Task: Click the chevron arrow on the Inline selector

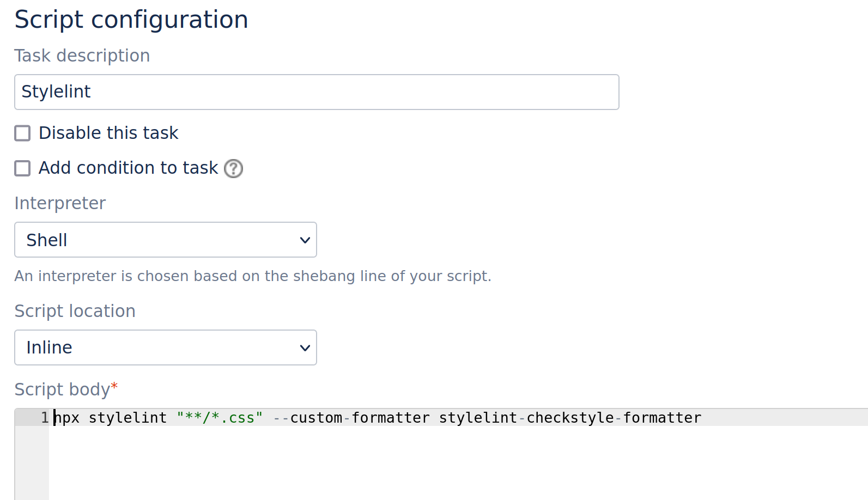Action: 305,348
